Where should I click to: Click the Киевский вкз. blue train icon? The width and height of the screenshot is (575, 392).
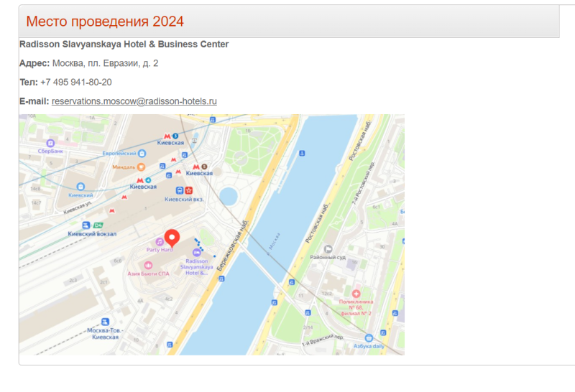179,190
